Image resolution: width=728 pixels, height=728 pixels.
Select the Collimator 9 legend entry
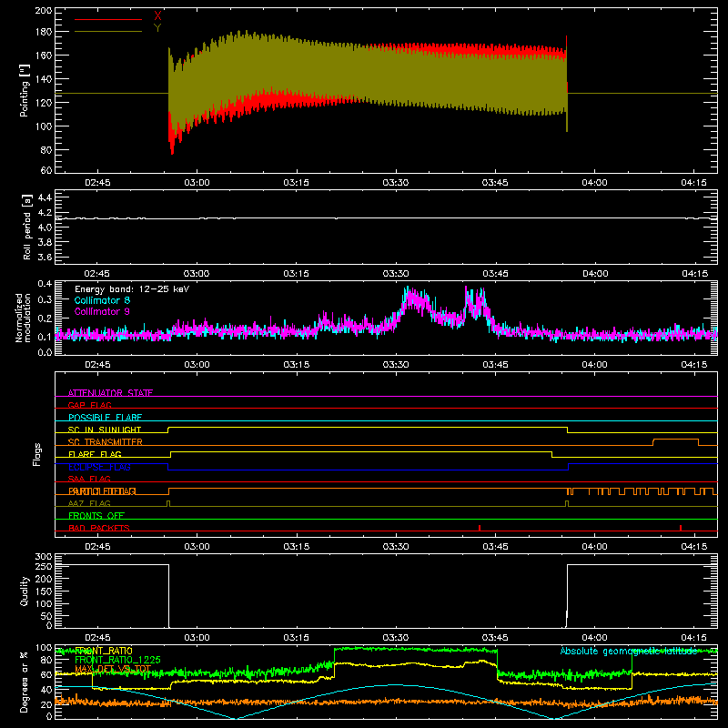pos(102,311)
